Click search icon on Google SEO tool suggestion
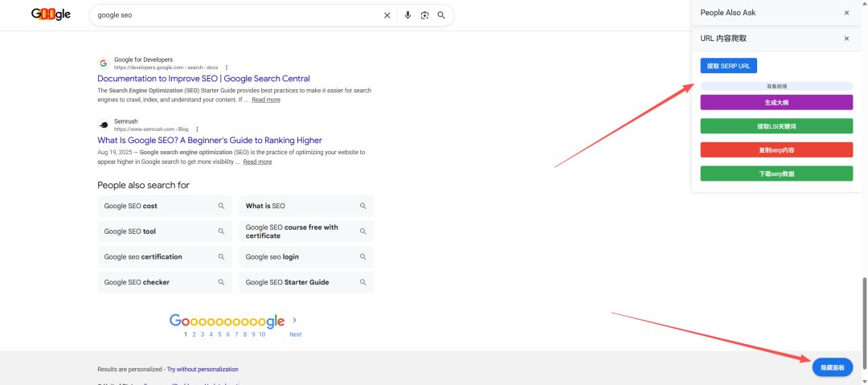Image resolution: width=868 pixels, height=385 pixels. 222,231
